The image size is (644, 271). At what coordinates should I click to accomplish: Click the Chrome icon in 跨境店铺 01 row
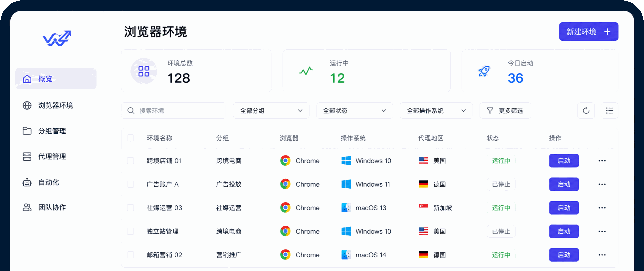tap(285, 161)
